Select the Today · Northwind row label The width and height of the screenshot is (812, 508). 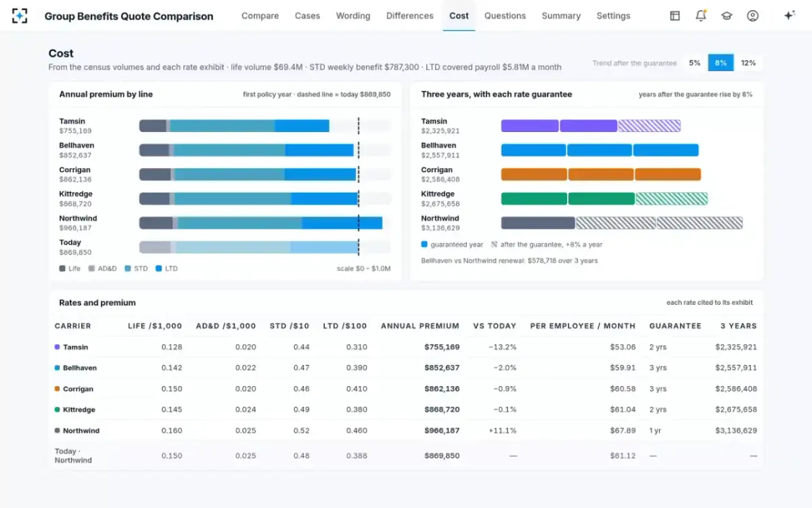point(73,456)
